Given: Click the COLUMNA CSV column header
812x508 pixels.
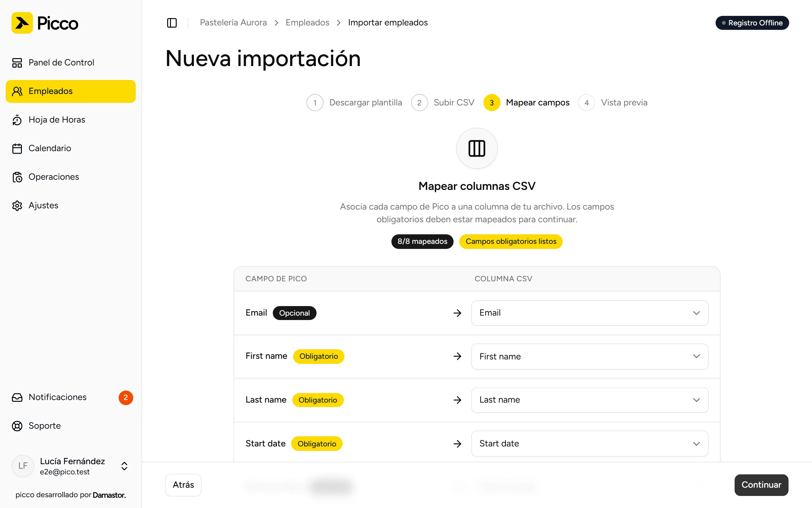Looking at the screenshot, I should (503, 279).
